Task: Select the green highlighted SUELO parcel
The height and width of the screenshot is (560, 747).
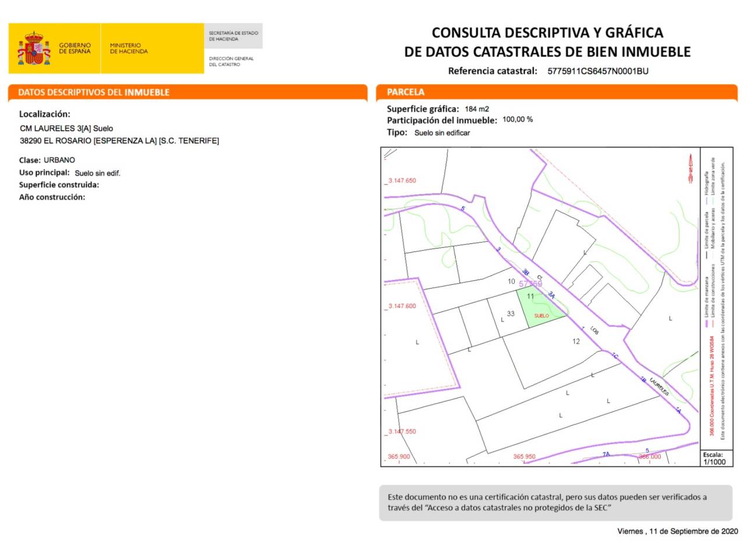Action: click(540, 307)
